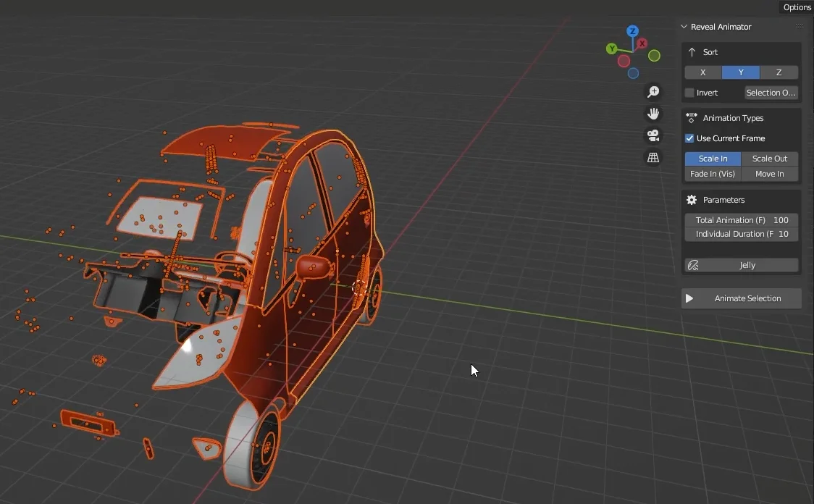Click the Jelly button
Viewport: 814px width, 504px height.
(741, 264)
